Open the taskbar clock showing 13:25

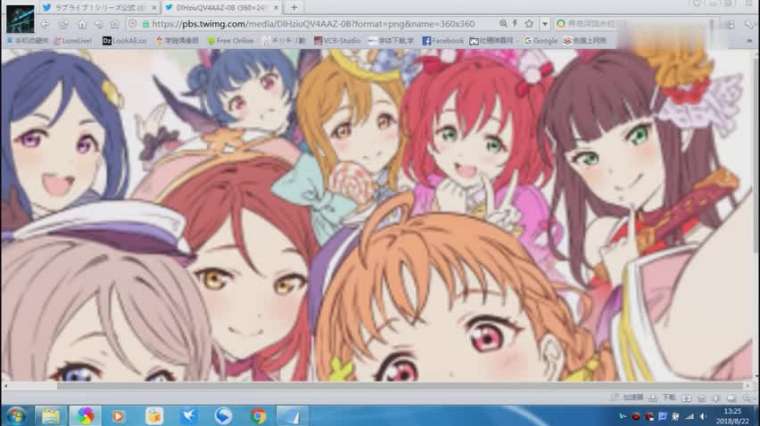(732, 416)
